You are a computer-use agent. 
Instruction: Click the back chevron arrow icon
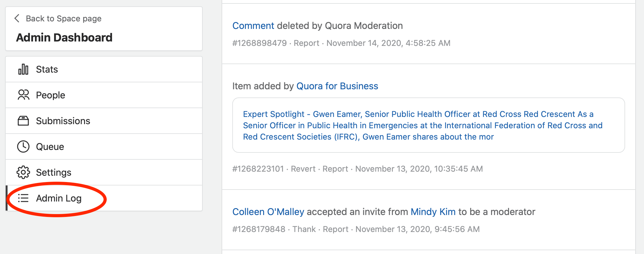(17, 18)
